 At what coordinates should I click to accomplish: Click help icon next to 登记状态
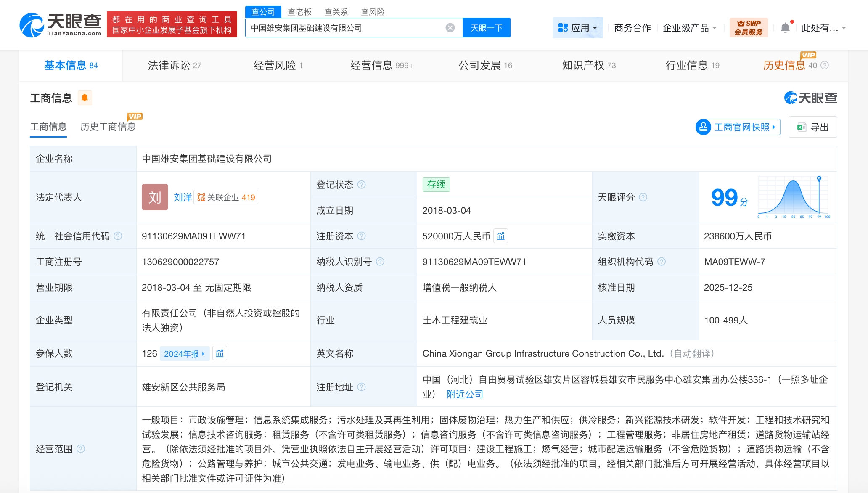click(x=362, y=185)
